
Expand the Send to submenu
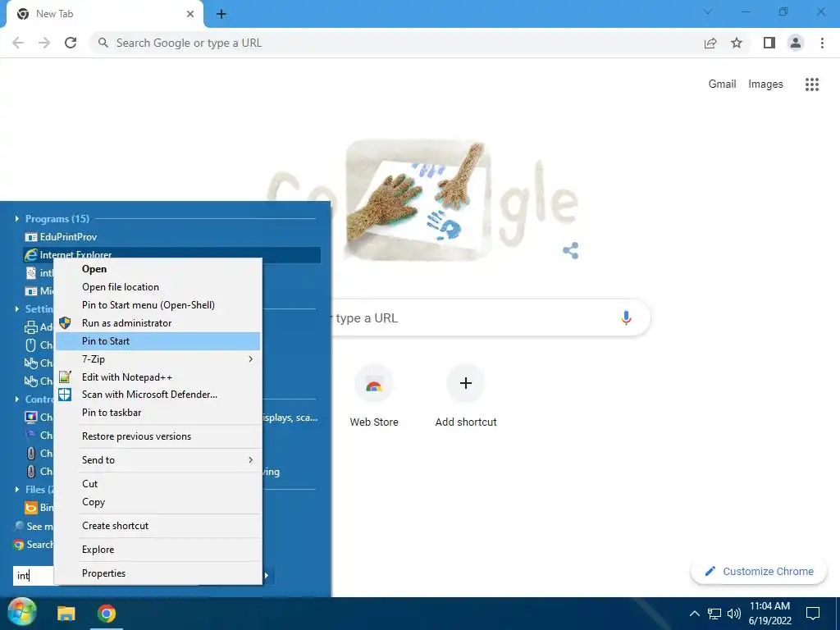tap(158, 460)
